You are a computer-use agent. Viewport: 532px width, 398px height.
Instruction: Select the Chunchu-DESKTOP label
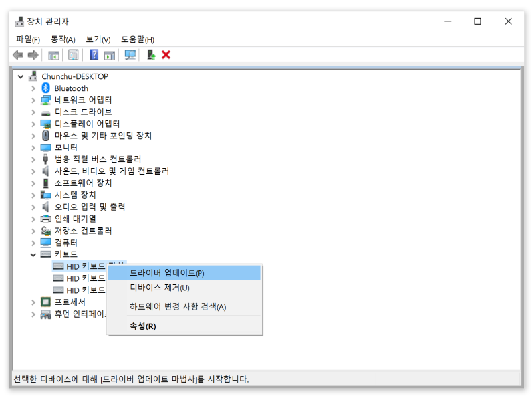74,76
